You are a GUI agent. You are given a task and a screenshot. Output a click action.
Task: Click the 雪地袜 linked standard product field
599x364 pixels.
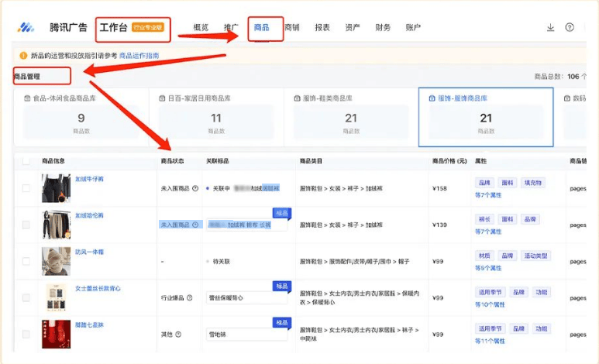tap(246, 335)
